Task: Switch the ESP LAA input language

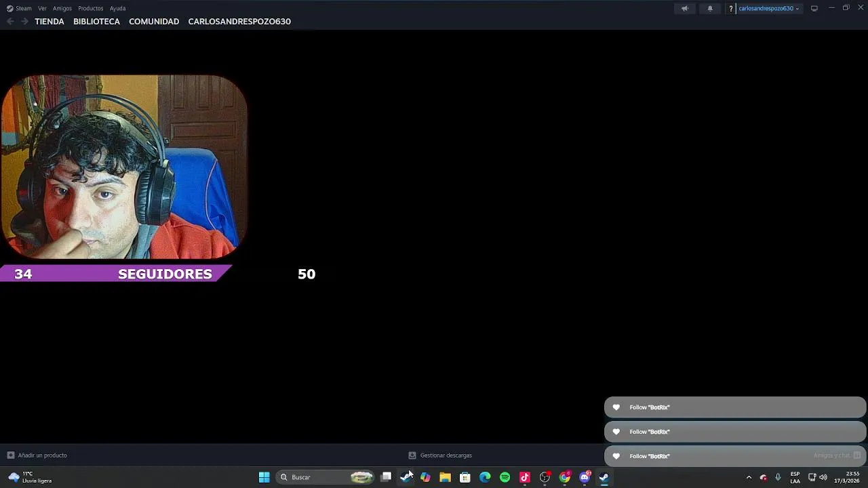Action: coord(795,477)
